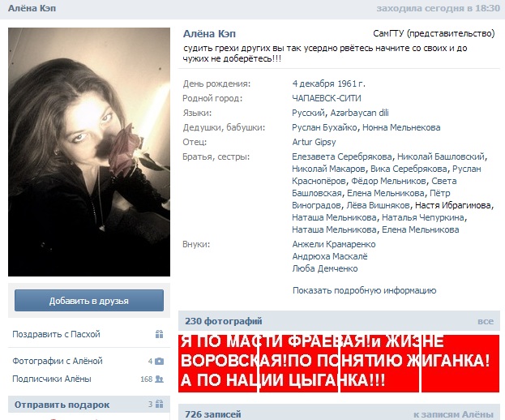Open grandparent Нонна Мельнекова profile
This screenshot has width=505, height=420.
click(401, 127)
